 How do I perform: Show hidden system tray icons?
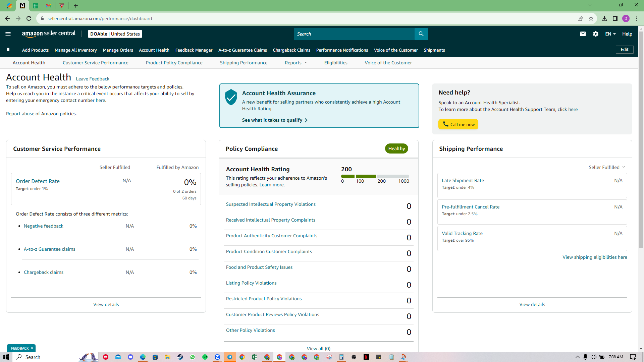(577, 357)
